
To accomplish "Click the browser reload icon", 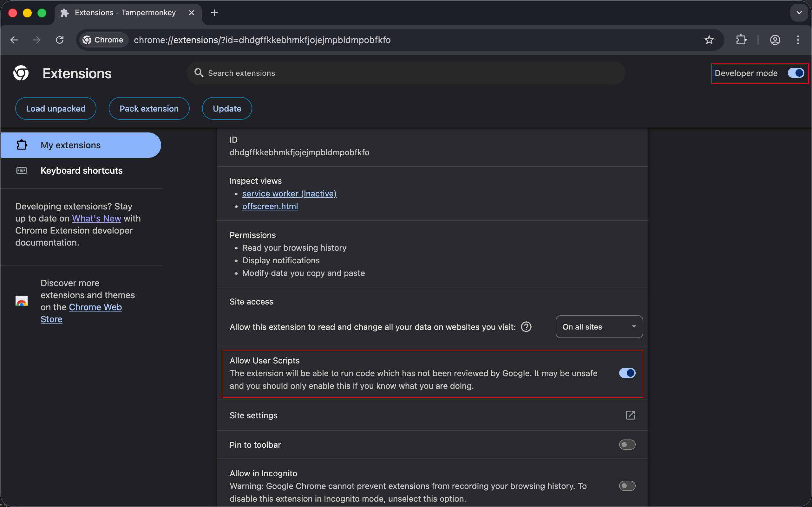I will click(60, 40).
